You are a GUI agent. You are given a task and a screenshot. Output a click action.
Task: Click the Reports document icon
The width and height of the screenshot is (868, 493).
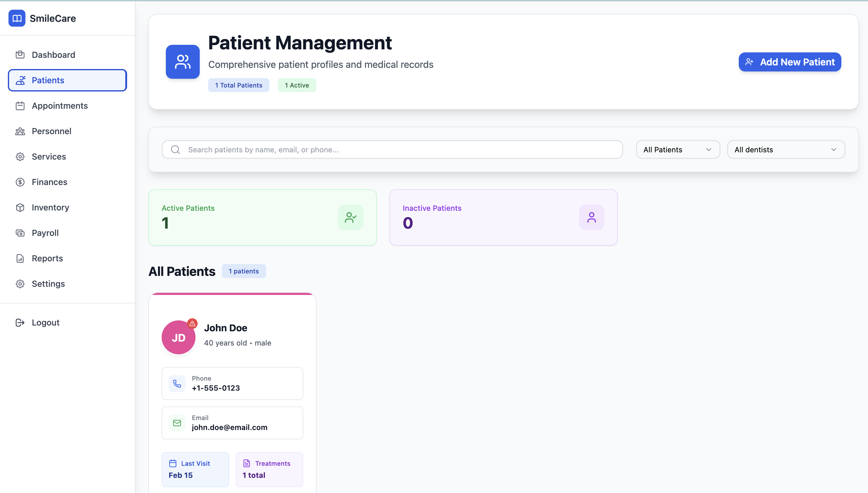20,258
